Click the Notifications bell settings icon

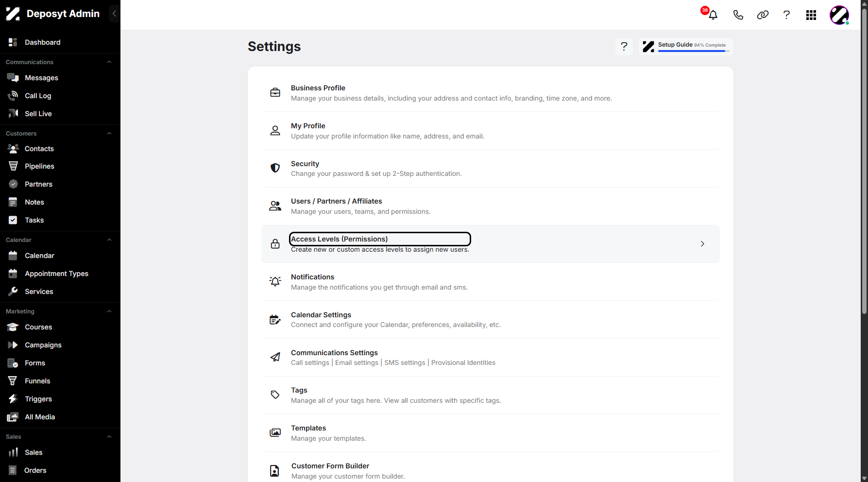pos(275,281)
